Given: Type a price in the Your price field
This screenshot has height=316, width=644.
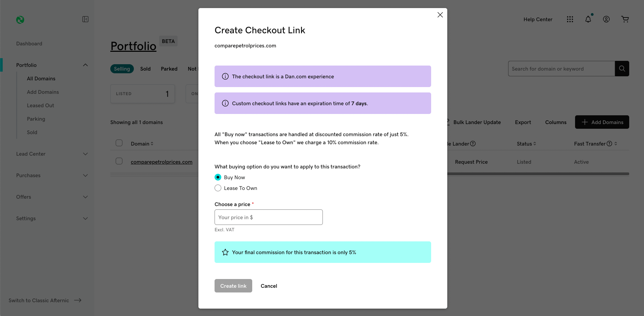Looking at the screenshot, I should 268,217.
